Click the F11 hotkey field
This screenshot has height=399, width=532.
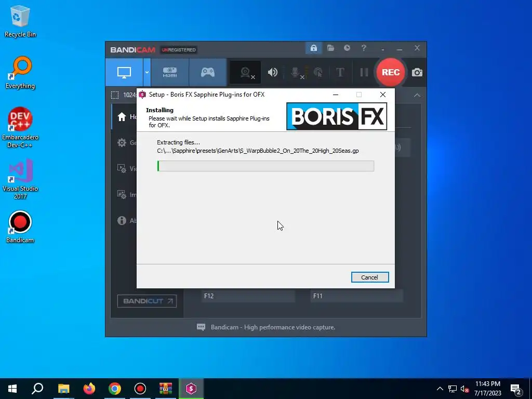pos(356,296)
